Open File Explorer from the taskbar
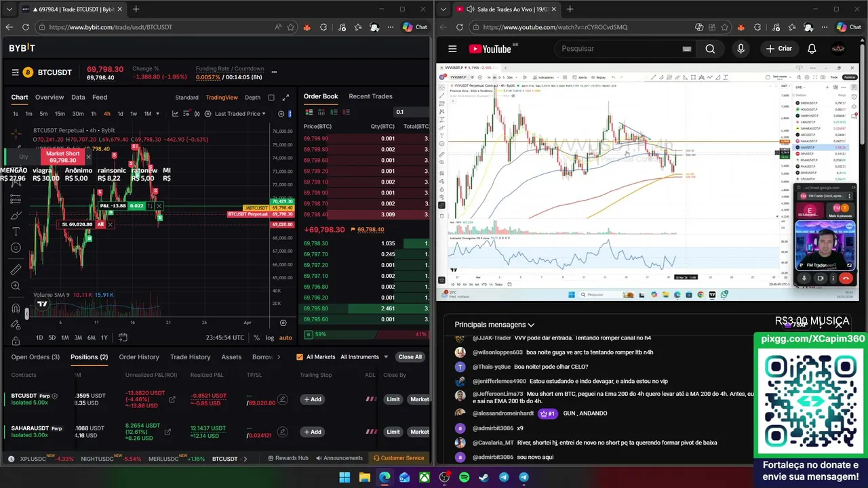The height and width of the screenshot is (488, 868). [364, 477]
